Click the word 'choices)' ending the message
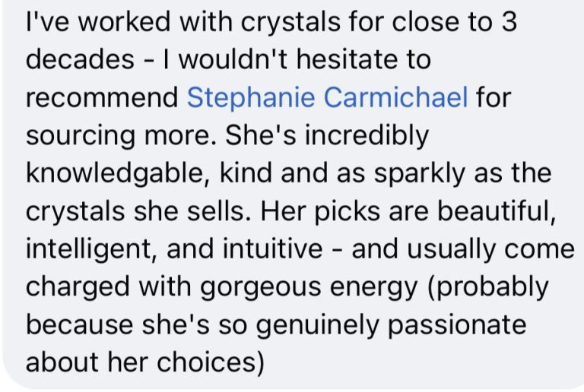This screenshot has height=392, width=584. tap(211, 362)
